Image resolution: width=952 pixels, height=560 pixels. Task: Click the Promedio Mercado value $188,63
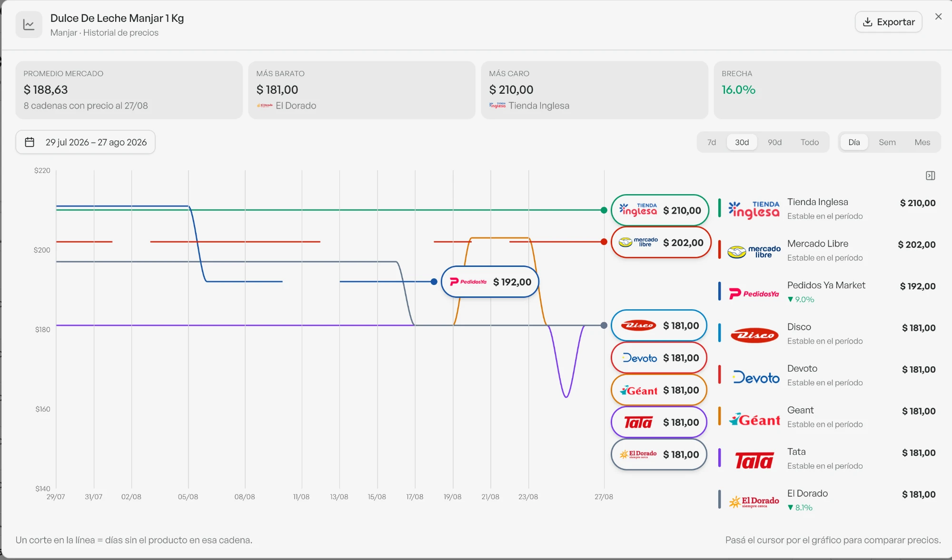[x=46, y=89]
